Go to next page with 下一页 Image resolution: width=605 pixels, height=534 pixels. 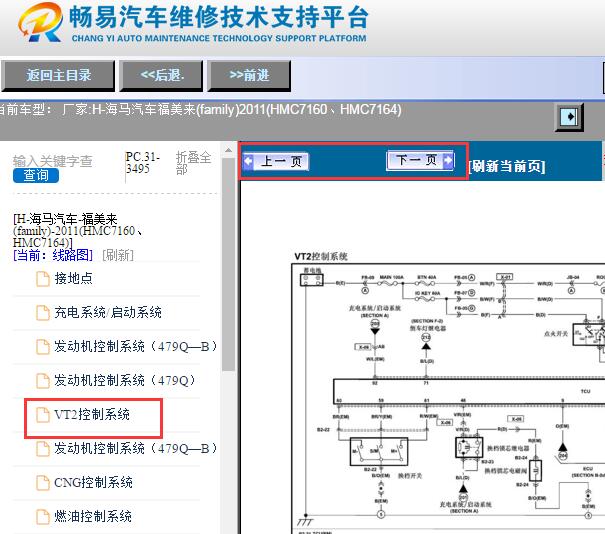[x=421, y=160]
